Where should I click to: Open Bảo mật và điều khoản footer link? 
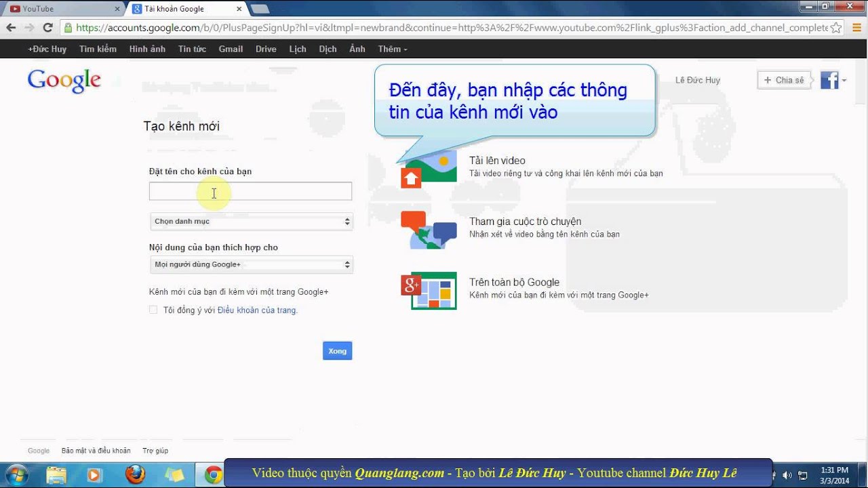[96, 451]
